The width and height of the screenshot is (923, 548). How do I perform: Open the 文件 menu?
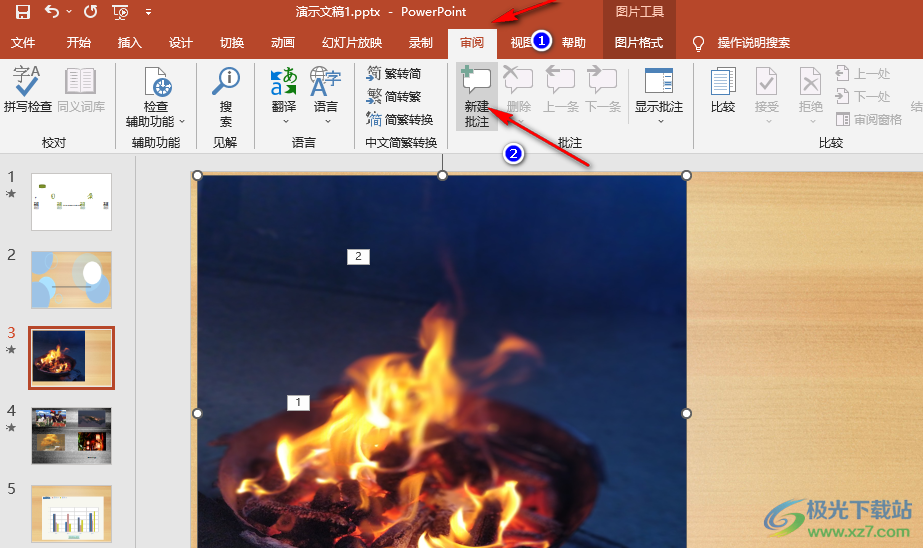click(23, 42)
